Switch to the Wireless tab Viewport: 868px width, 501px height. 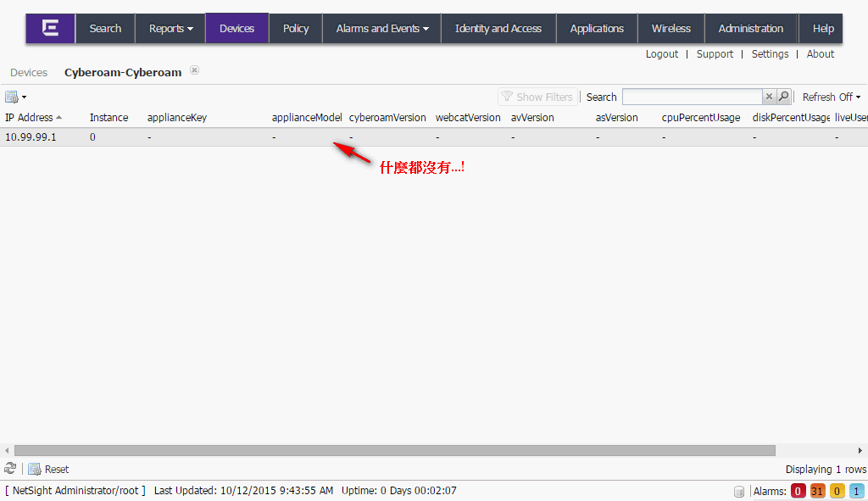[671, 28]
